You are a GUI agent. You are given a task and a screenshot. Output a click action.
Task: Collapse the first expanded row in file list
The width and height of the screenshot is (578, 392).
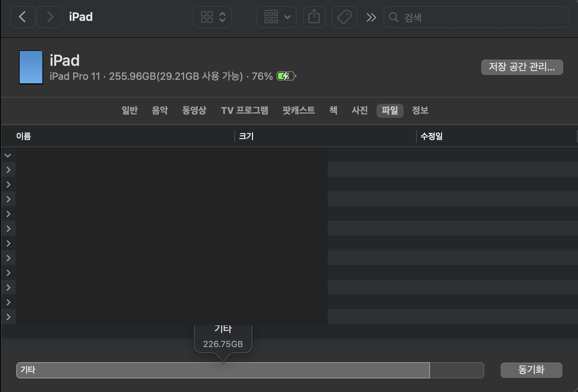click(x=8, y=155)
